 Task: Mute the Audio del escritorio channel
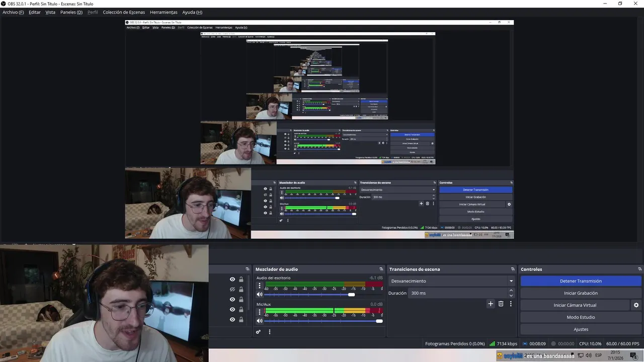coord(260,295)
